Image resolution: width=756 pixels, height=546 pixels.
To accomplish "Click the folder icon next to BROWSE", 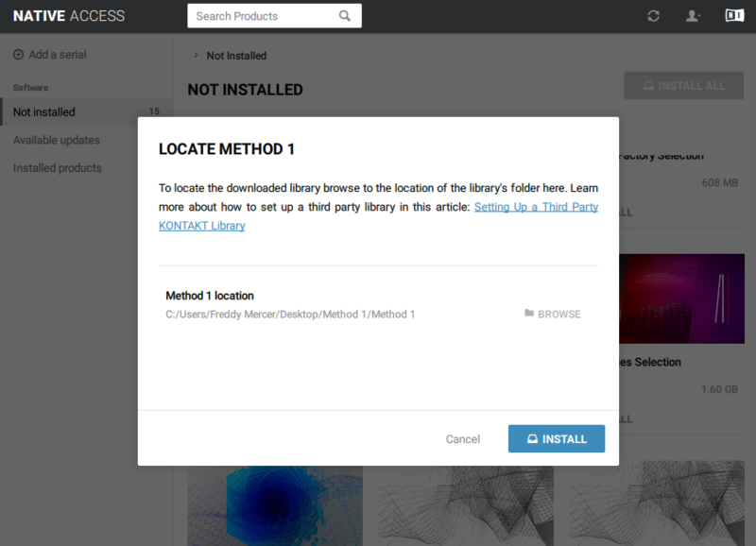I will 529,314.
